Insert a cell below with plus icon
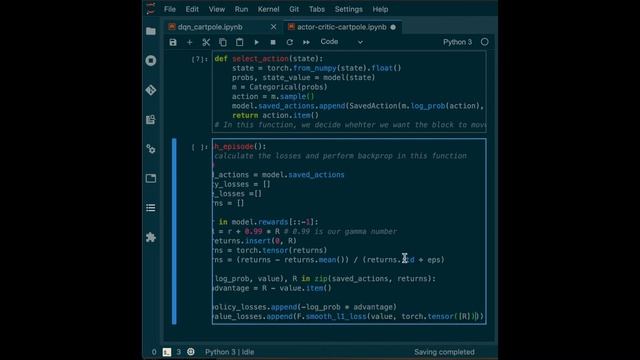Image resolution: width=640 pixels, height=360 pixels. point(189,42)
